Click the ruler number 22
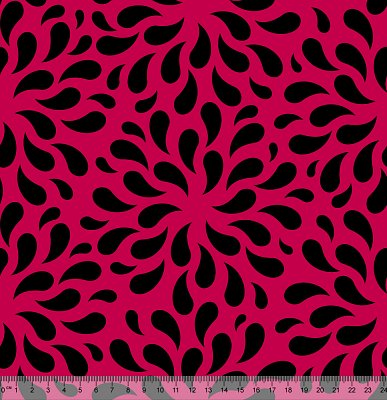387x400 pixels. pyautogui.click(x=352, y=390)
